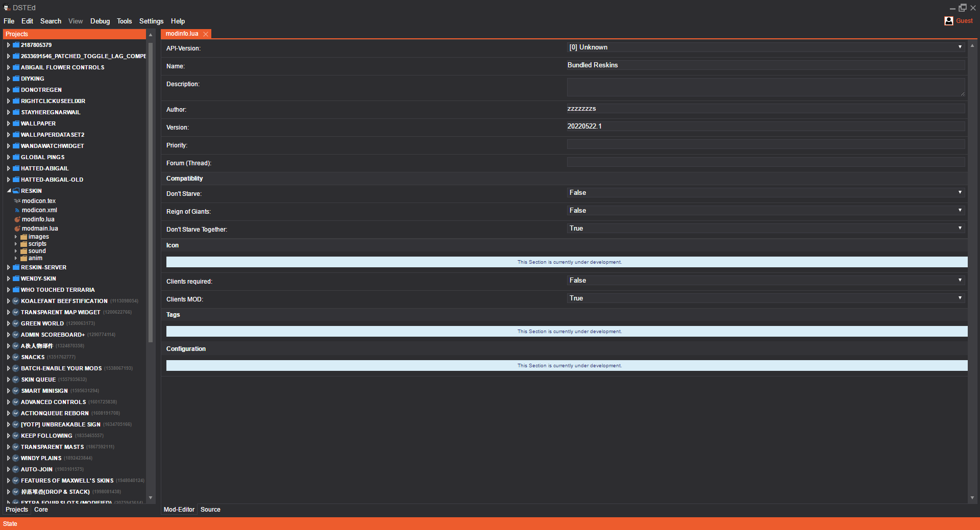Click the modinfo.lua file icon in tree
The image size is (980, 530).
tap(17, 219)
